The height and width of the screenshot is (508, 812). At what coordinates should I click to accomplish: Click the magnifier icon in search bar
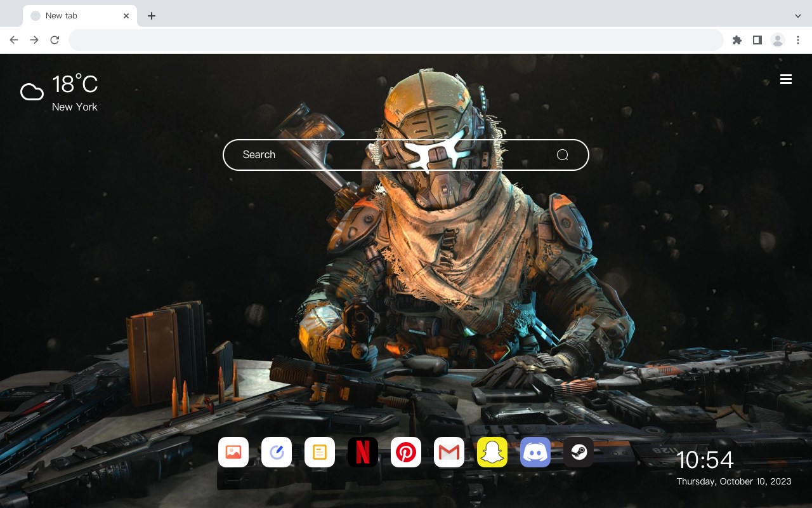point(562,155)
